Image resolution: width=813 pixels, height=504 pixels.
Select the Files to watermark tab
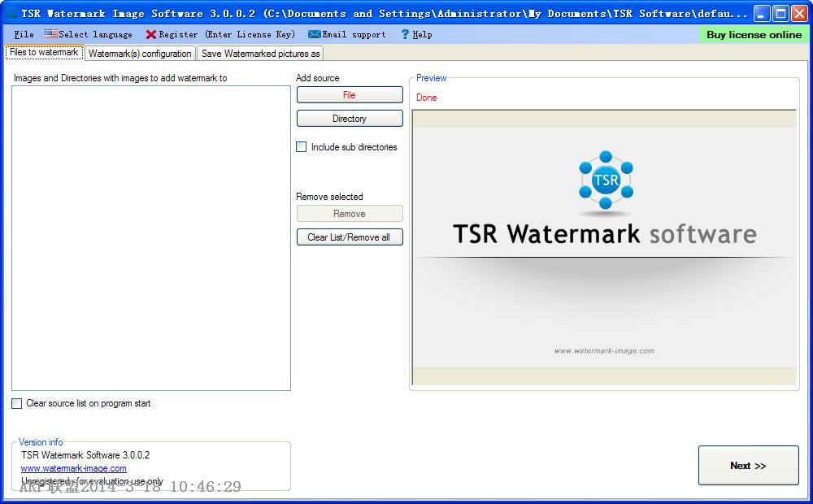(x=43, y=52)
